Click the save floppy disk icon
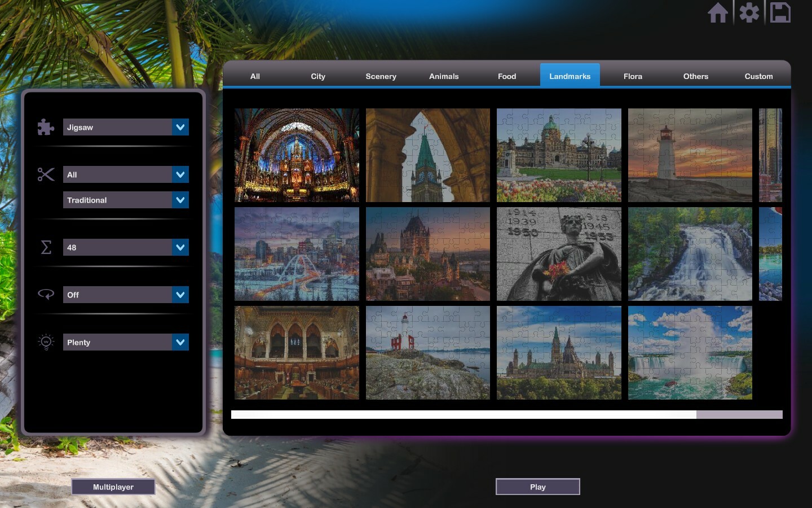 coord(780,12)
